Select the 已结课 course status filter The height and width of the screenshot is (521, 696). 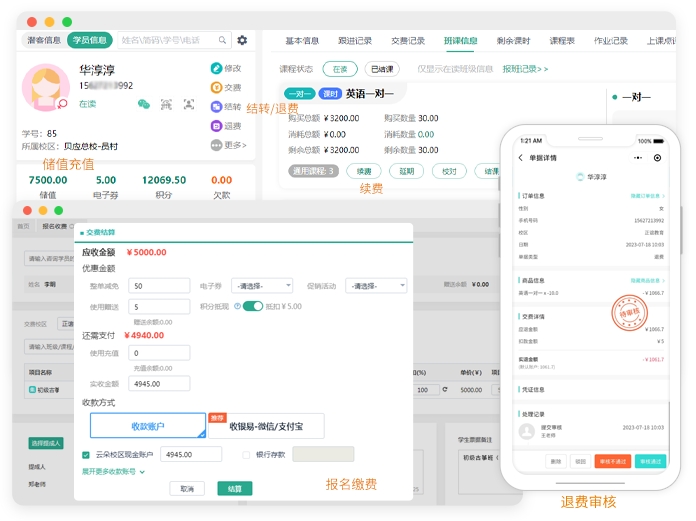tap(382, 69)
